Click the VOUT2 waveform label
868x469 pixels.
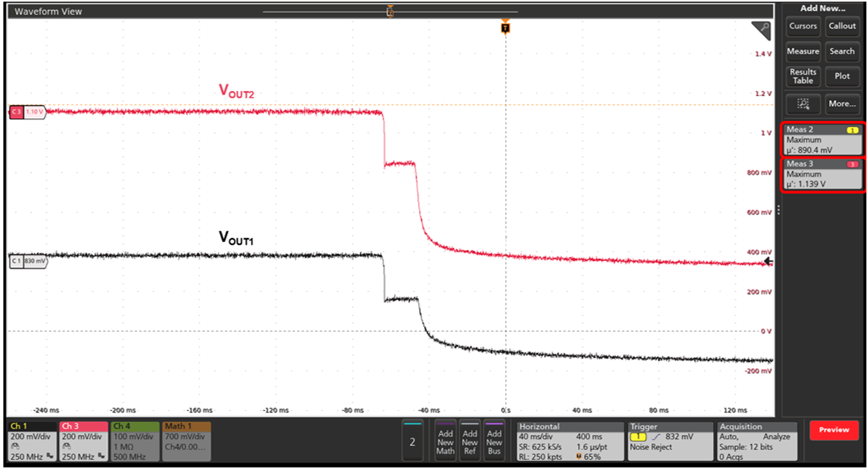(x=237, y=90)
